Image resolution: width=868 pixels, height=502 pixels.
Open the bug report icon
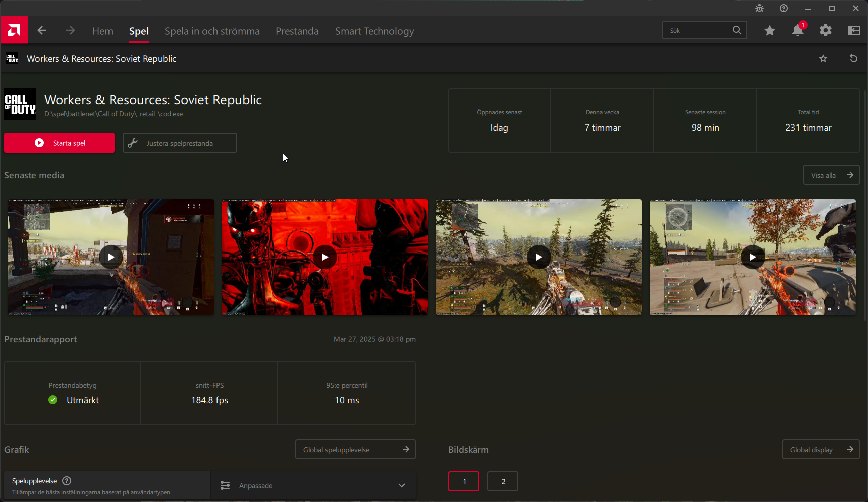[759, 8]
